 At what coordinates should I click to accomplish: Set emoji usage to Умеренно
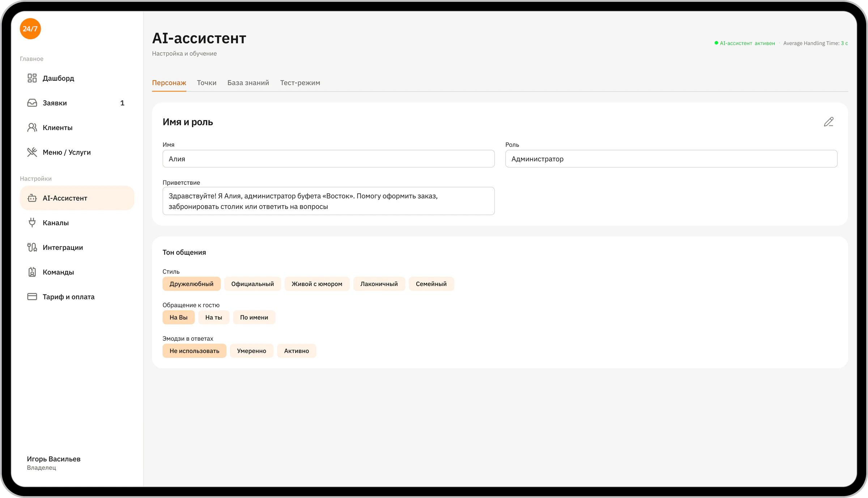point(252,351)
